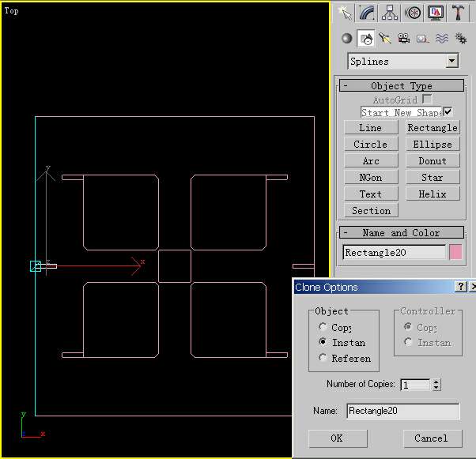Open the Modify panel tab

(x=367, y=13)
